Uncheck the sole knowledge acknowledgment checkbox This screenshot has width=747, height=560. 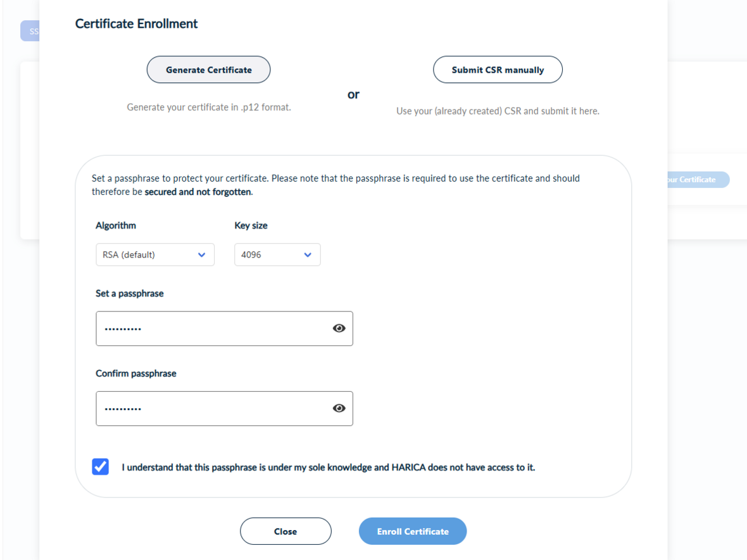click(101, 467)
